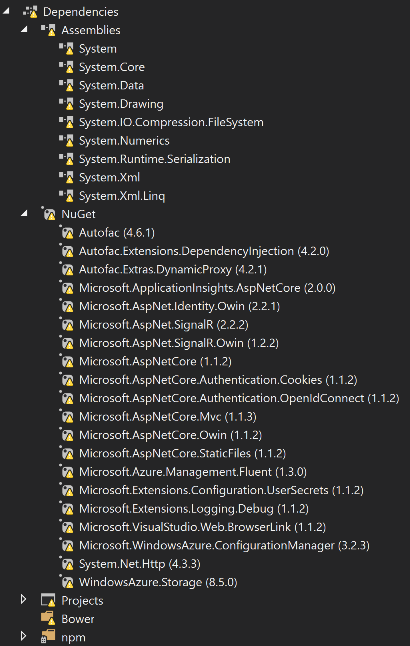Select the System.Xml.Linq reference
Image resolution: width=410 pixels, height=646 pixels.
(122, 196)
